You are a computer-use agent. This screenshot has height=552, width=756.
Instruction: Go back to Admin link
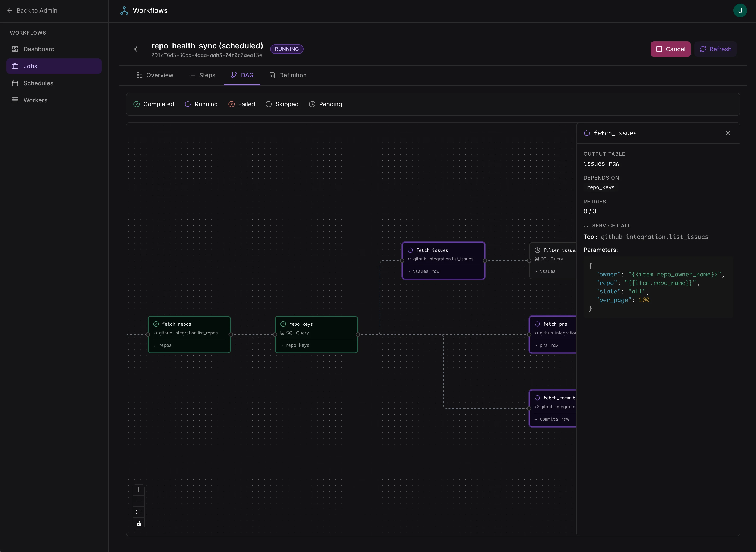click(32, 11)
